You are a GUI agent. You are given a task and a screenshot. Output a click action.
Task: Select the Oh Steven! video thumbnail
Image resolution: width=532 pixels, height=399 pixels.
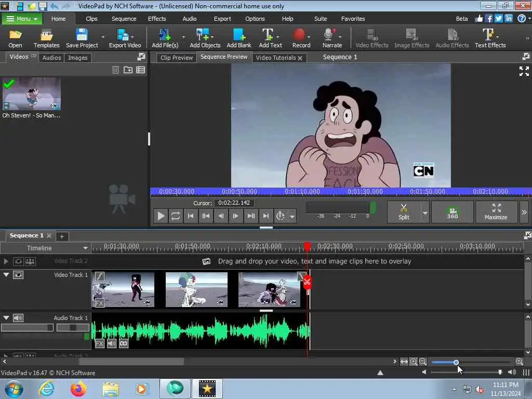[31, 94]
